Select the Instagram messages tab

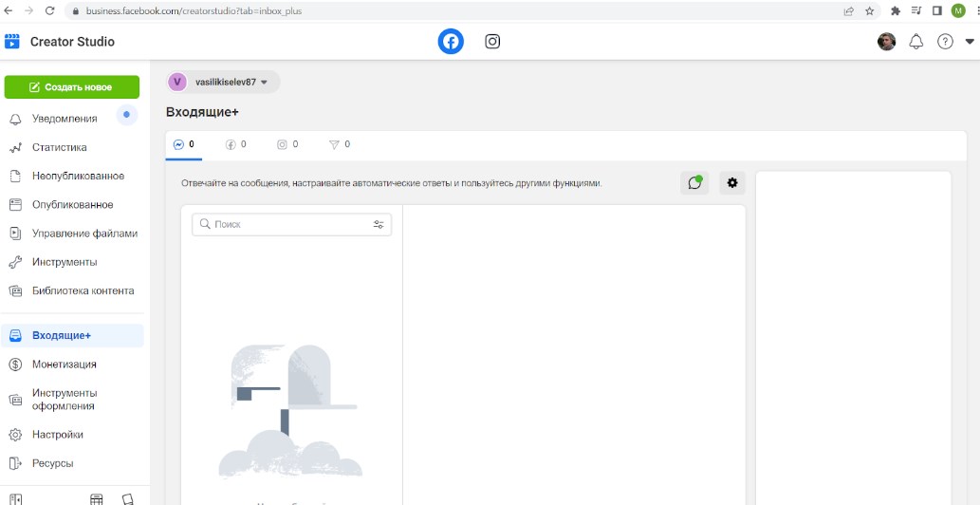pos(287,145)
